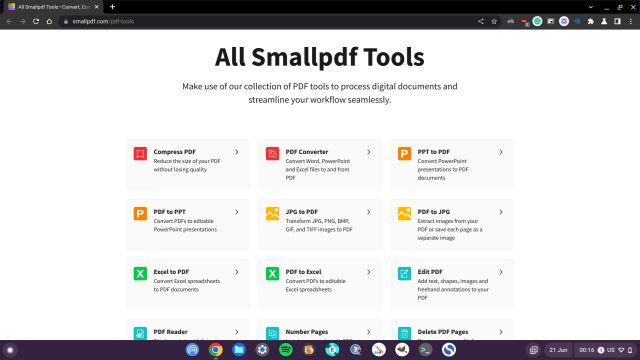Screen dimensions: 640x360
Task: Go back to previous page
Action: point(9,21)
